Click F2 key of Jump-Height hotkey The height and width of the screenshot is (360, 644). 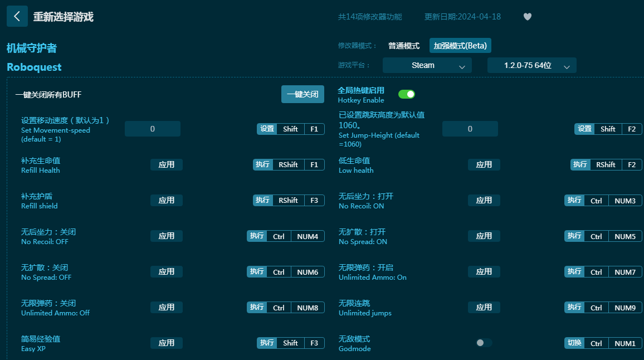click(632, 129)
